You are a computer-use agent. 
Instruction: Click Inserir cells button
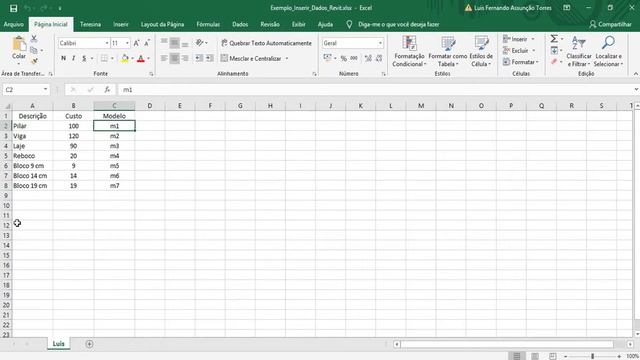pyautogui.click(x=515, y=39)
